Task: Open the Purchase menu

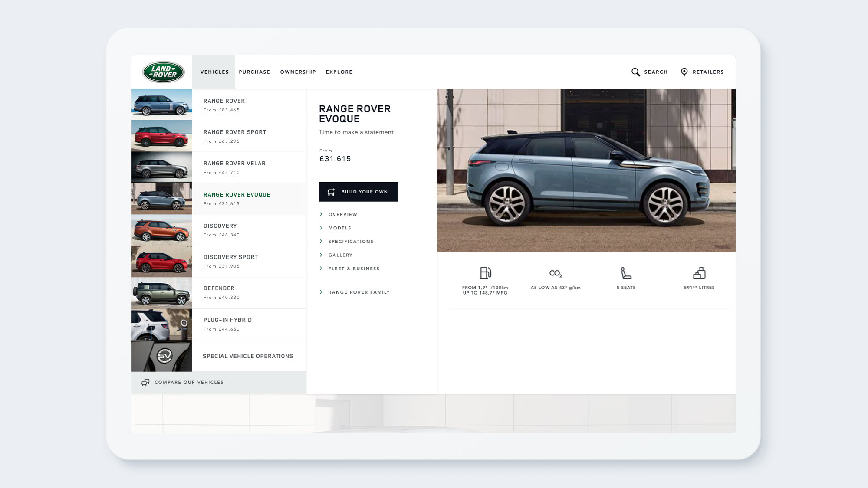Action: tap(254, 72)
